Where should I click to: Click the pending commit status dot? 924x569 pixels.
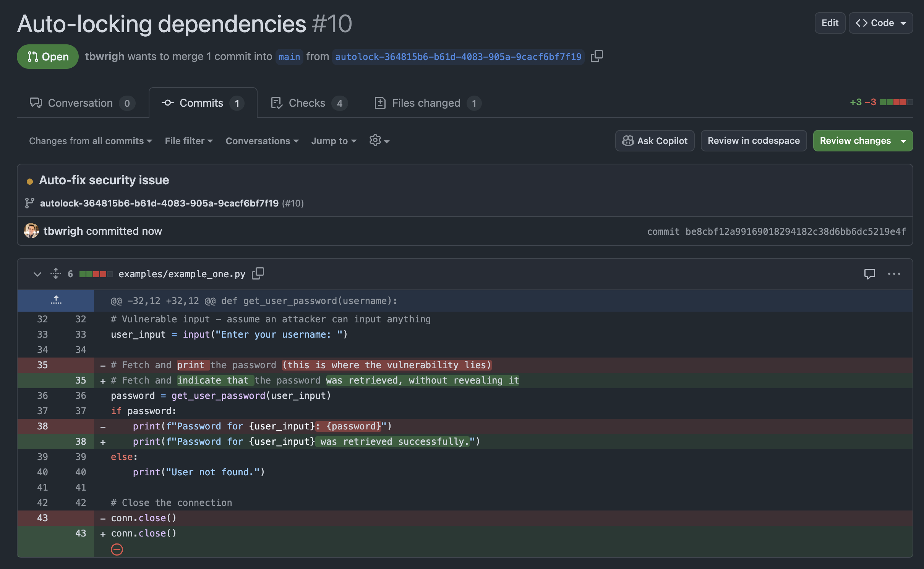pos(29,181)
